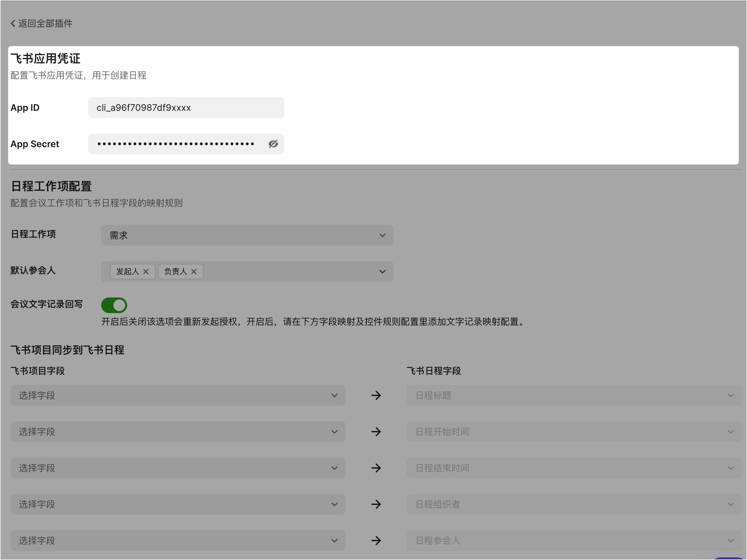This screenshot has height=560, width=747.
Task: Click the 会议文字记录回写 label
Action: click(47, 304)
